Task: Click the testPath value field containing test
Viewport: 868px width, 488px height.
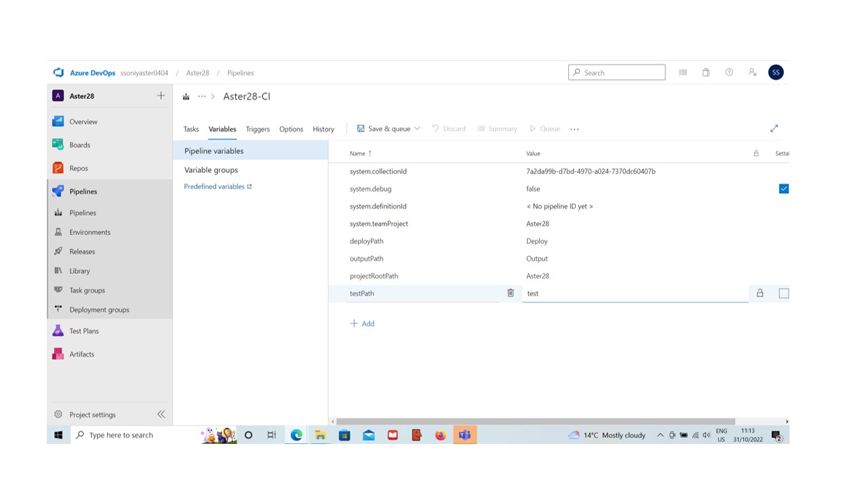Action: click(x=635, y=293)
